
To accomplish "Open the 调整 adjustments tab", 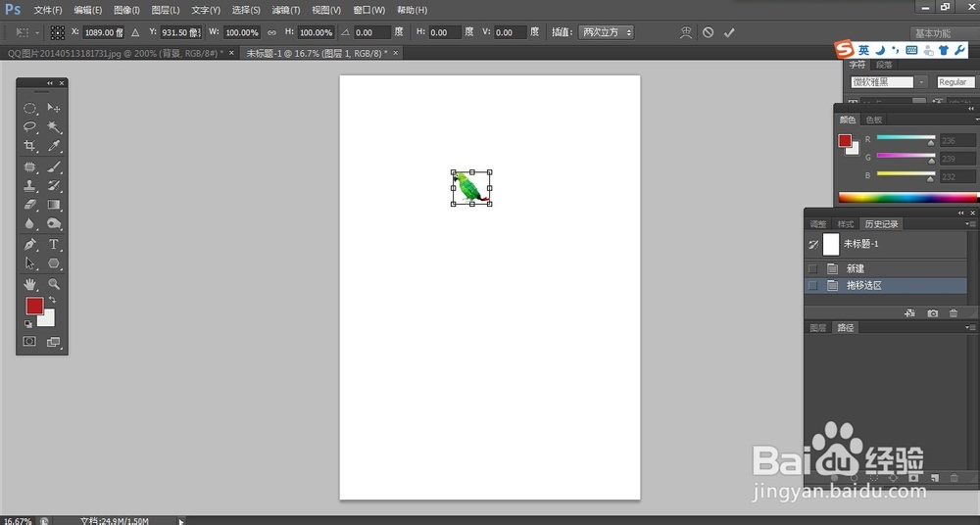I will [818, 223].
